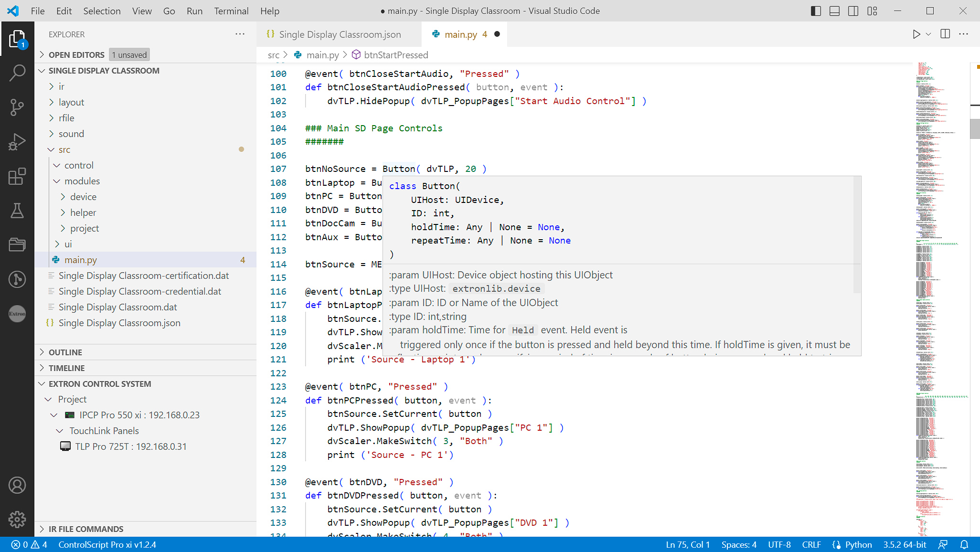The image size is (980, 552).
Task: Toggle the modules folder open
Action: point(56,180)
